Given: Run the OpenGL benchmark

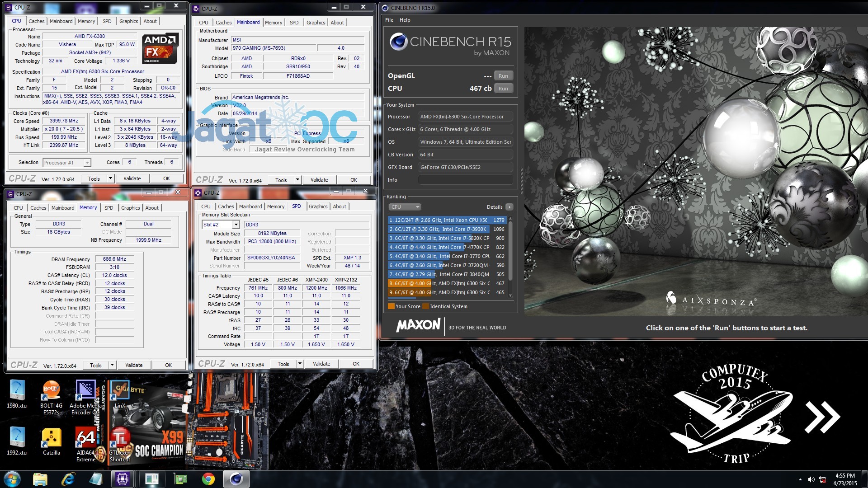Looking at the screenshot, I should [x=503, y=76].
